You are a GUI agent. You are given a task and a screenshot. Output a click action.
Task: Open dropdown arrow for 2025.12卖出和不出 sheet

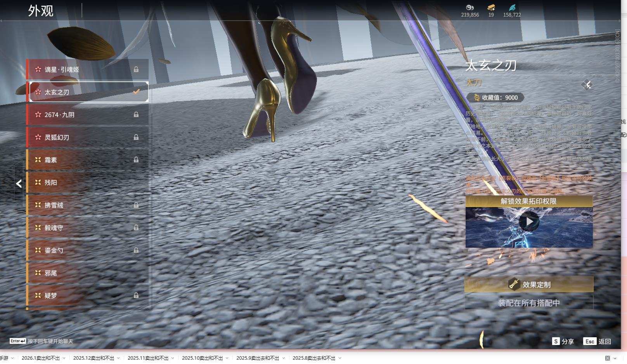point(118,358)
